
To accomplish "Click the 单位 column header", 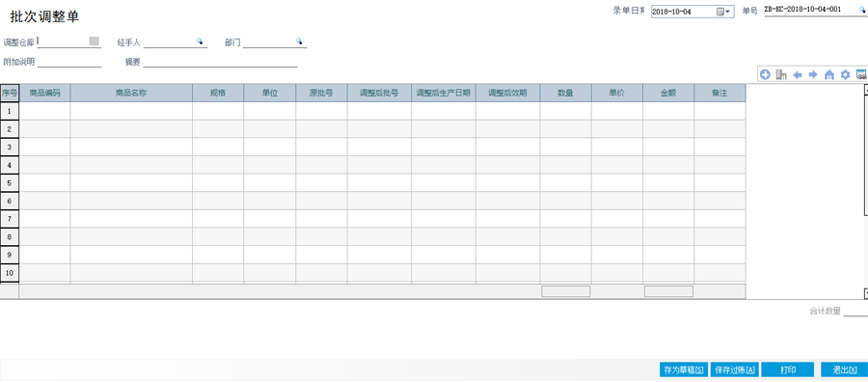I will pyautogui.click(x=270, y=93).
